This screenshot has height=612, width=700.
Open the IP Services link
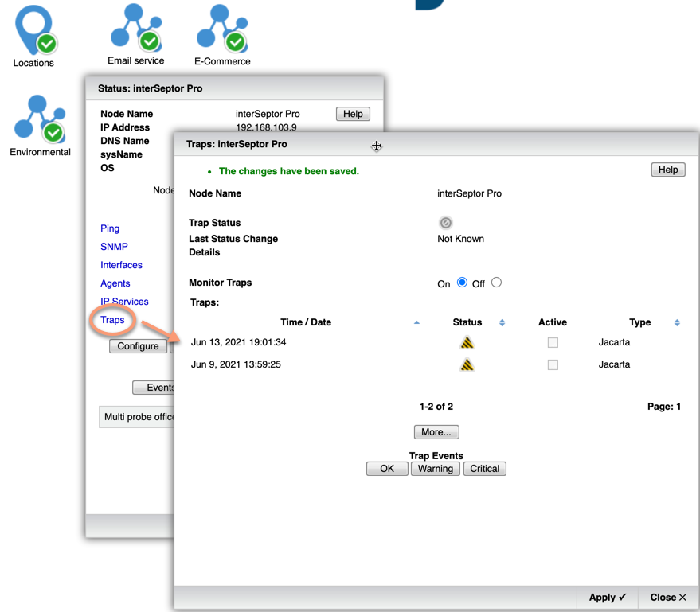tap(124, 302)
